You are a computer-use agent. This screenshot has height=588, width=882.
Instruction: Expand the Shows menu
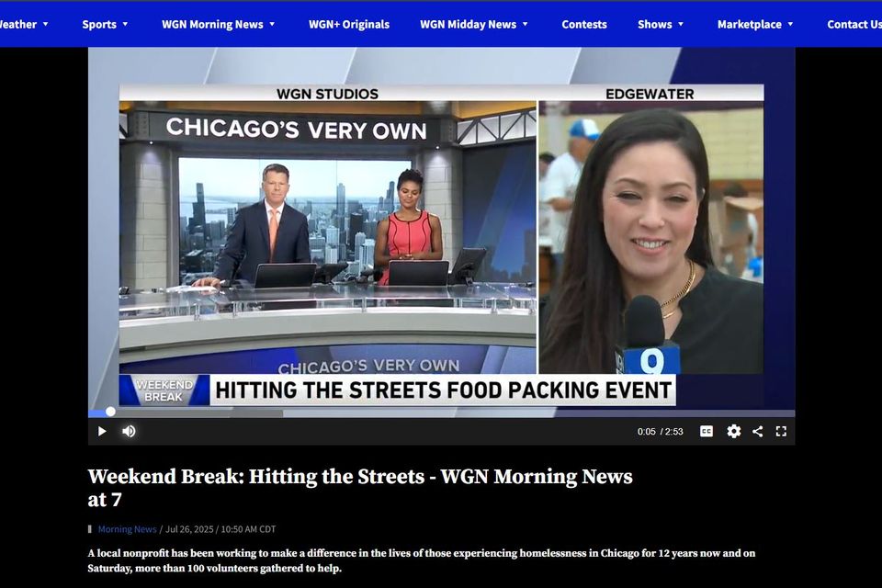[661, 24]
